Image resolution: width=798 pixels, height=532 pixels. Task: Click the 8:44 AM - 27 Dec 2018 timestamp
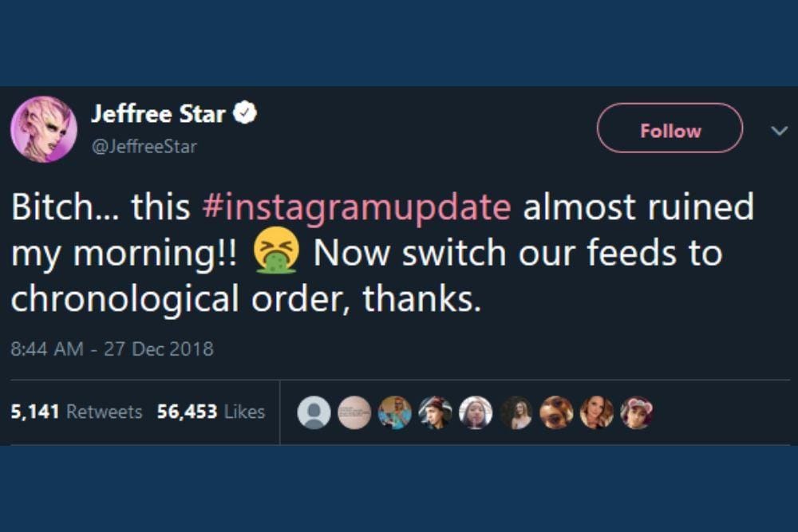click(x=112, y=349)
